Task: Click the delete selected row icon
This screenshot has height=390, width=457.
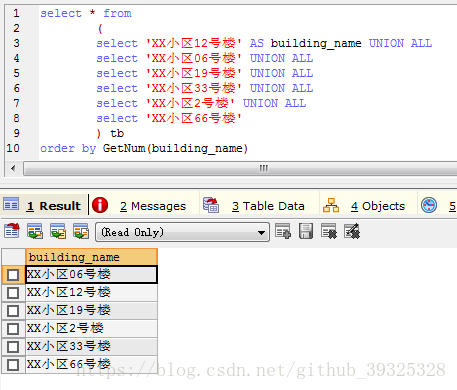Action: (329, 231)
